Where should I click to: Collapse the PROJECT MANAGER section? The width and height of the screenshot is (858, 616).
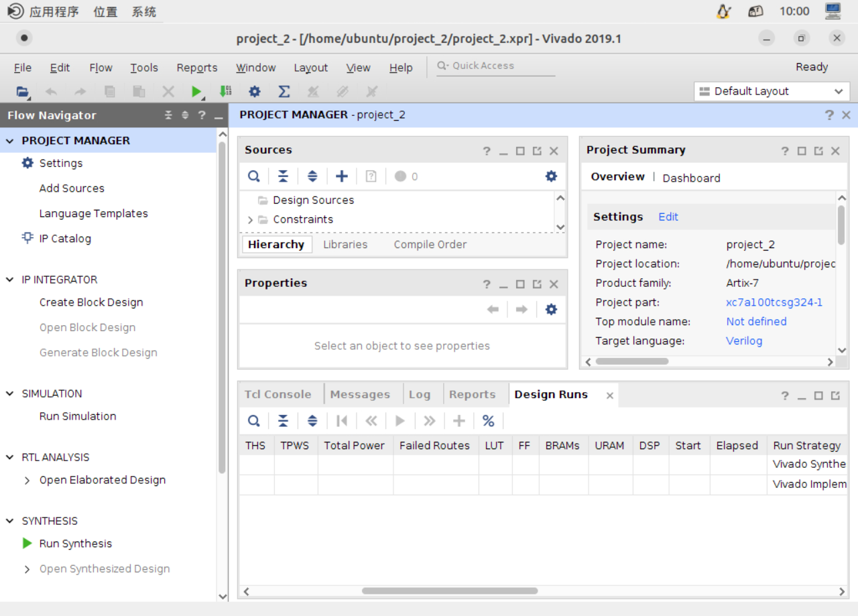click(x=9, y=141)
